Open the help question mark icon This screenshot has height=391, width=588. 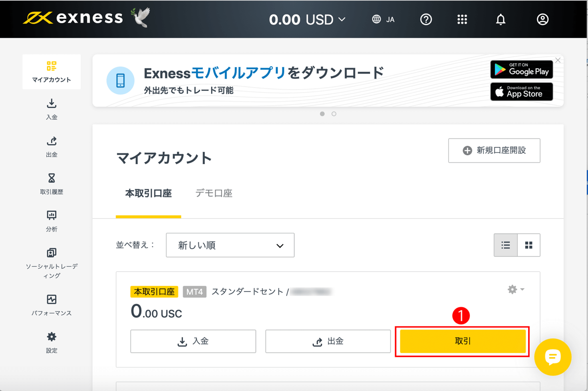tap(426, 19)
